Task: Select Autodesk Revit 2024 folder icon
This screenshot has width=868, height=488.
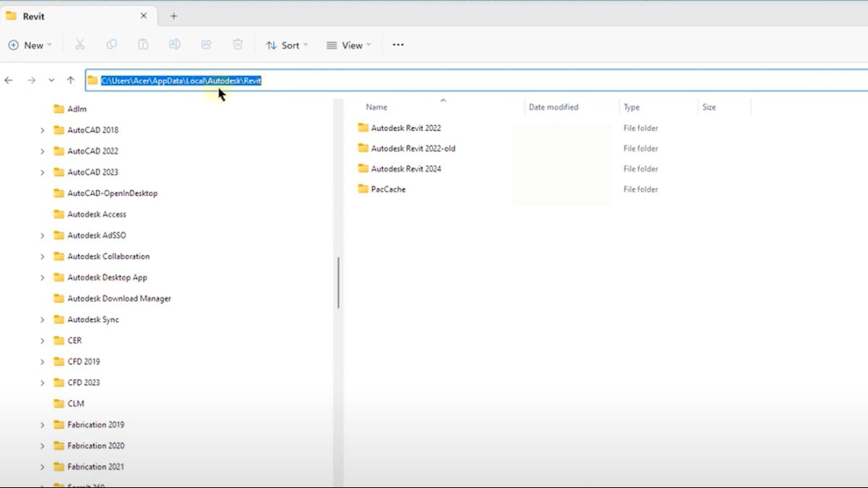Action: 363,168
